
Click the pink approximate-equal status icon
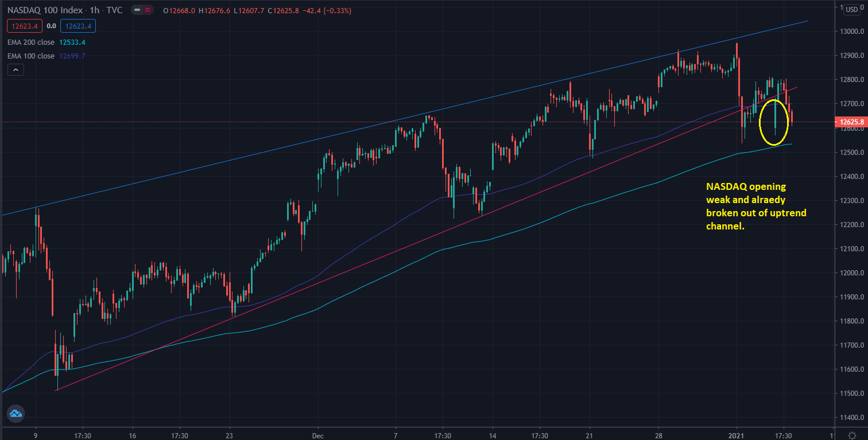148,11
